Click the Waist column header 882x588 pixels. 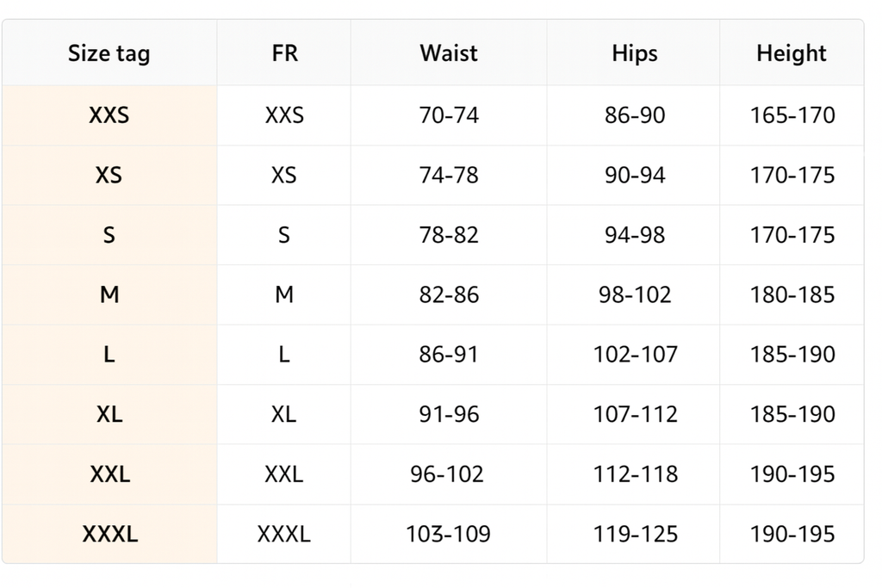coord(449,53)
